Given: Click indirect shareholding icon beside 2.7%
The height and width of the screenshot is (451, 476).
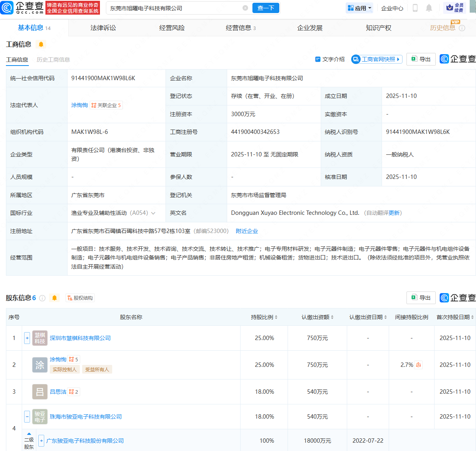Looking at the screenshot, I should point(418,365).
